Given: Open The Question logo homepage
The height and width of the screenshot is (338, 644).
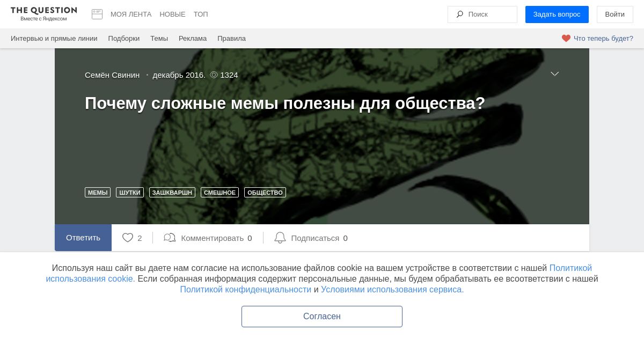Looking at the screenshot, I should [x=43, y=14].
